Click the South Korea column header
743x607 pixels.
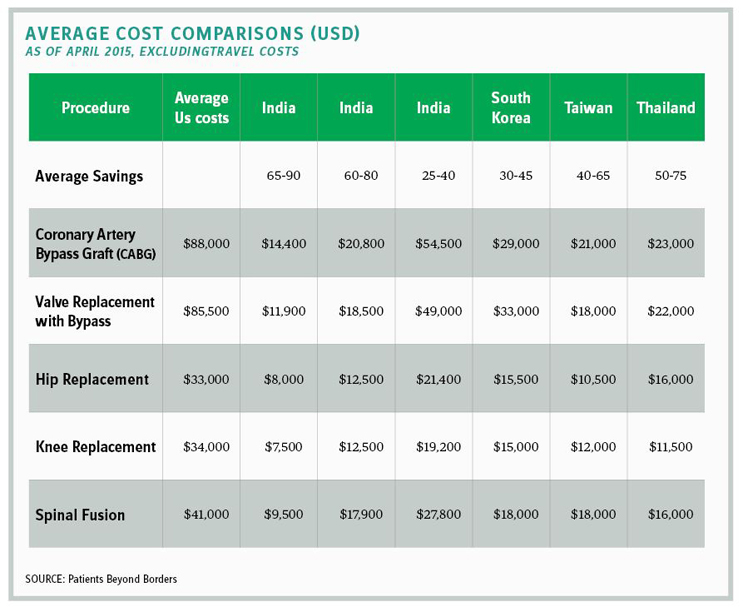510,108
